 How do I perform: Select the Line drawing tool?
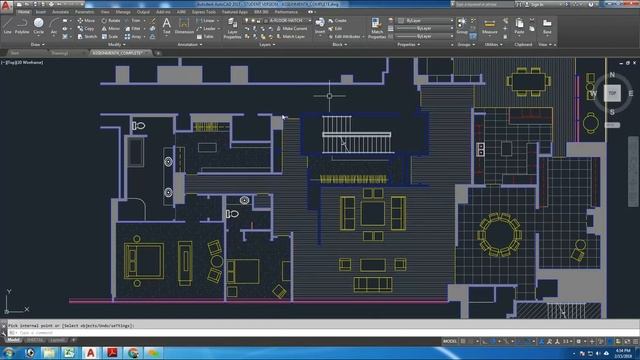tap(7, 26)
